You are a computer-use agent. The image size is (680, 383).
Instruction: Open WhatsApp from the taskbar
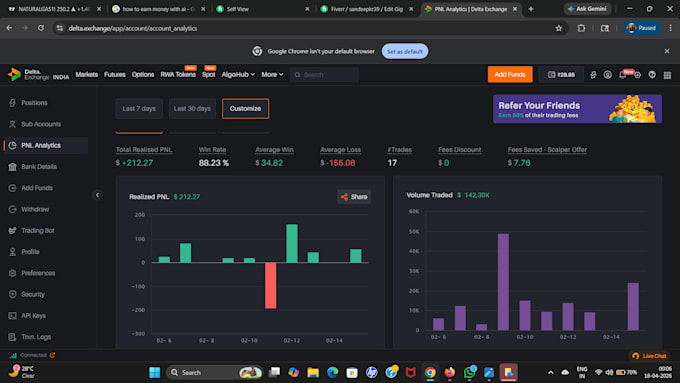(469, 373)
